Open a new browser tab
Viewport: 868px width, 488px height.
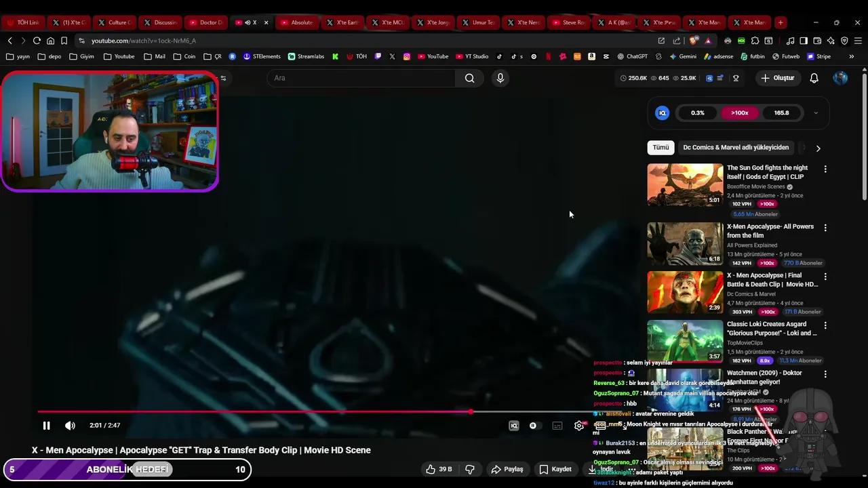tap(781, 22)
